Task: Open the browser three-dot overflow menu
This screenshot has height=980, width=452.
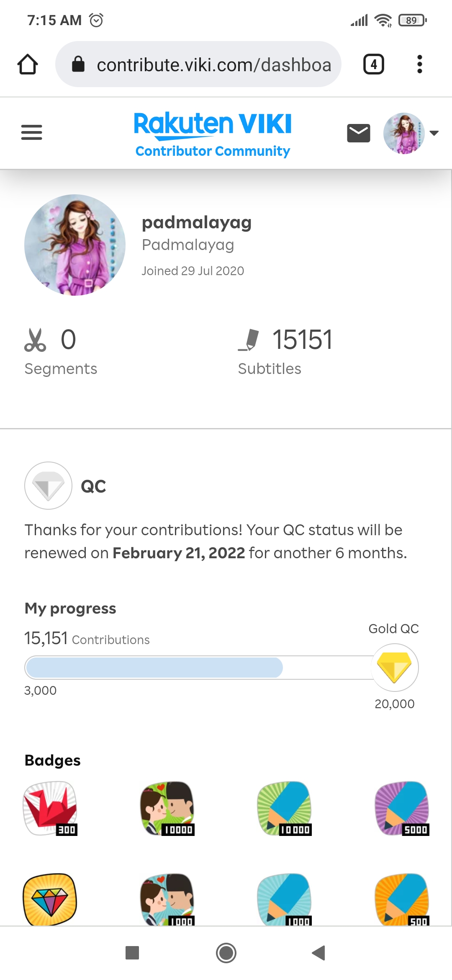Action: click(x=419, y=64)
